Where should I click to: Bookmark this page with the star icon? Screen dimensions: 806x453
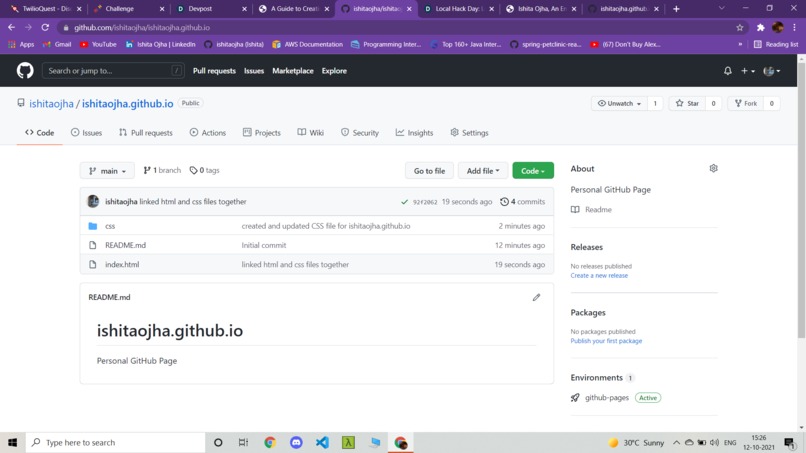click(739, 27)
